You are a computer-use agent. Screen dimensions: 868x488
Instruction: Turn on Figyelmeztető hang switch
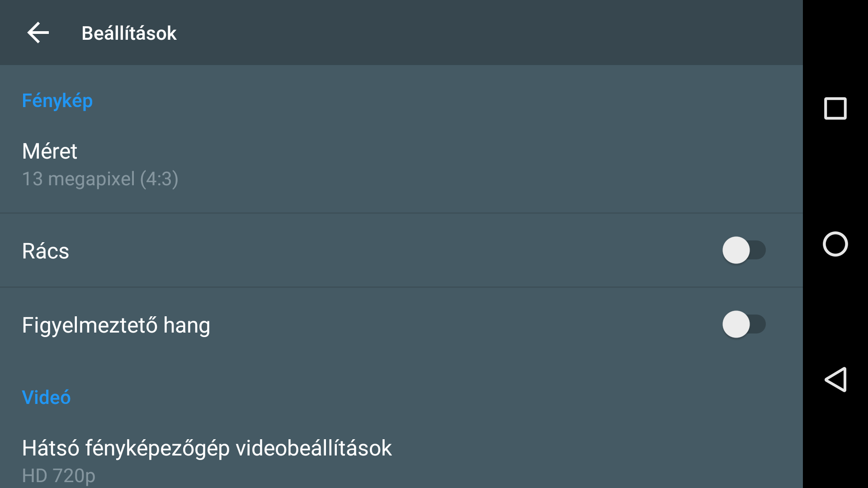pos(743,324)
